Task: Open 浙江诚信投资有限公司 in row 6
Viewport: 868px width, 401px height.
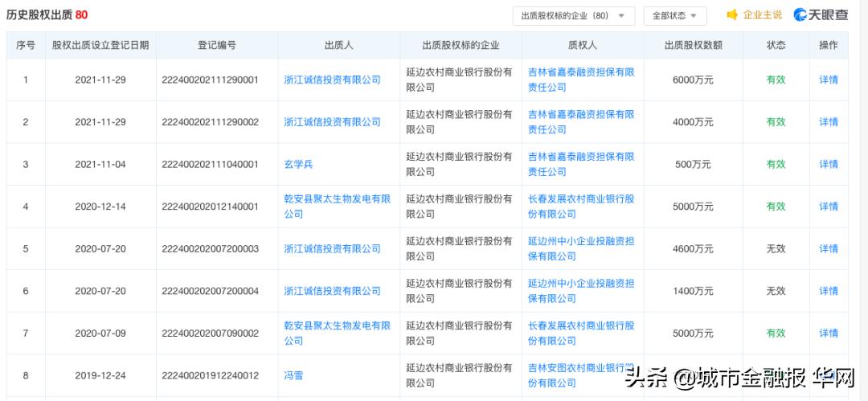Action: point(332,291)
